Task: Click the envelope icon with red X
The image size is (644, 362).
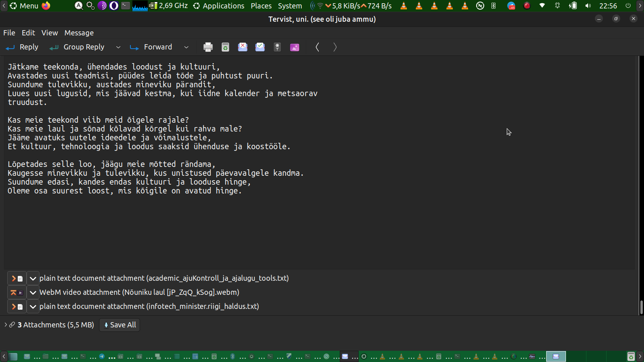Action: coord(243,47)
